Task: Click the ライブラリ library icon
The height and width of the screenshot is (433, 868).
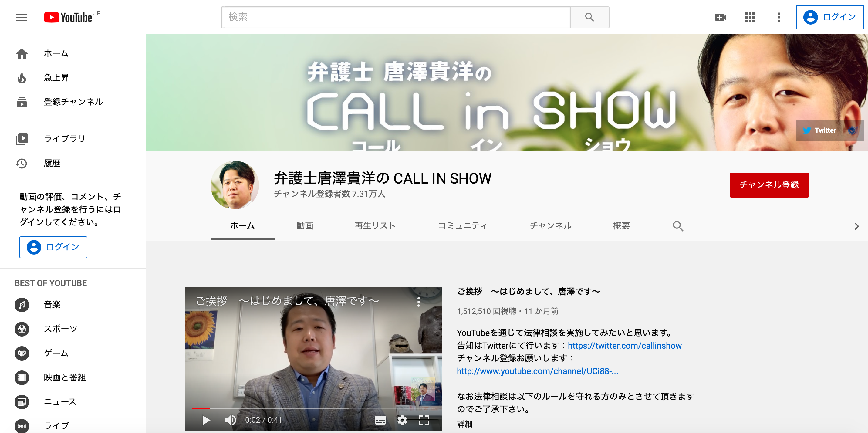Action: [22, 139]
